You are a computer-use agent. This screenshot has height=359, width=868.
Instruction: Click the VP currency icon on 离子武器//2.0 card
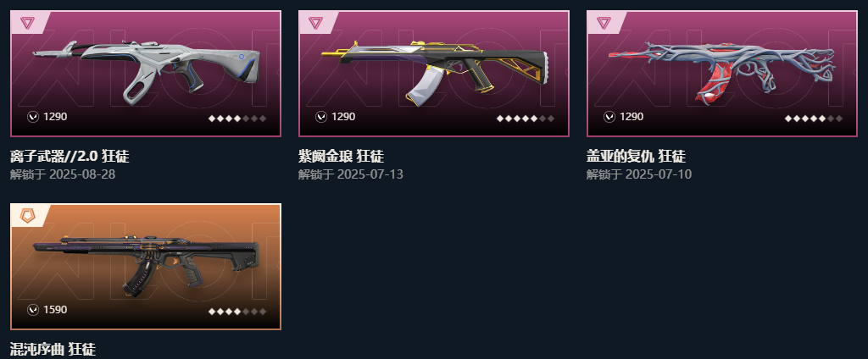pos(33,117)
